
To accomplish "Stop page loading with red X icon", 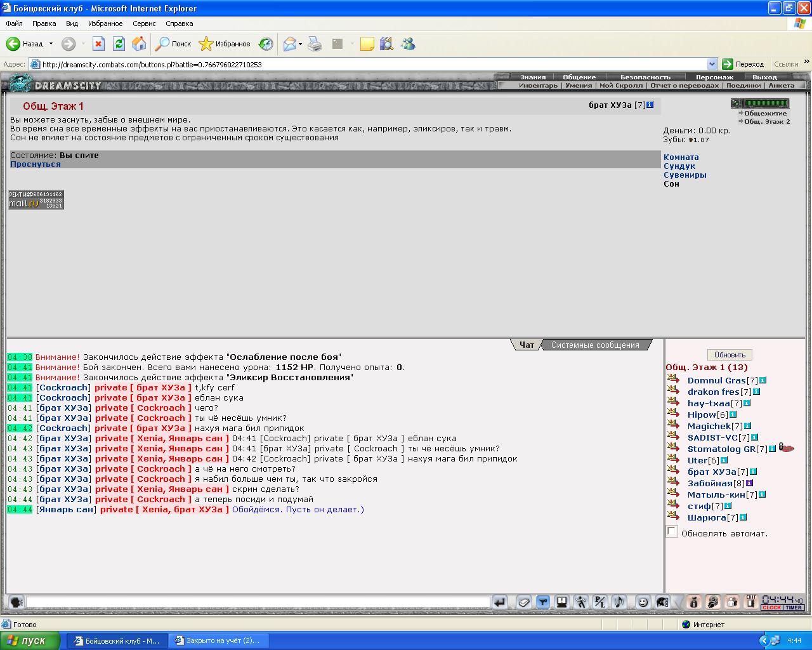I will (98, 44).
